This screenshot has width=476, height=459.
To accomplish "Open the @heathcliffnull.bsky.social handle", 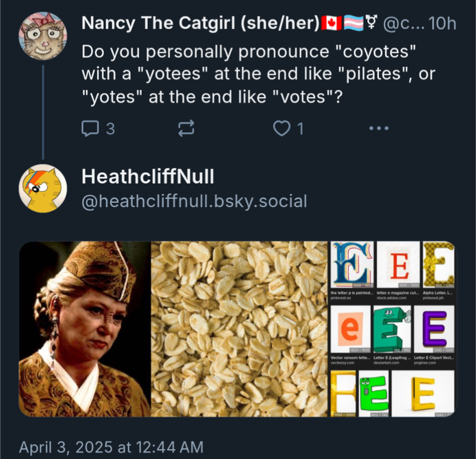I will pyautogui.click(x=194, y=201).
